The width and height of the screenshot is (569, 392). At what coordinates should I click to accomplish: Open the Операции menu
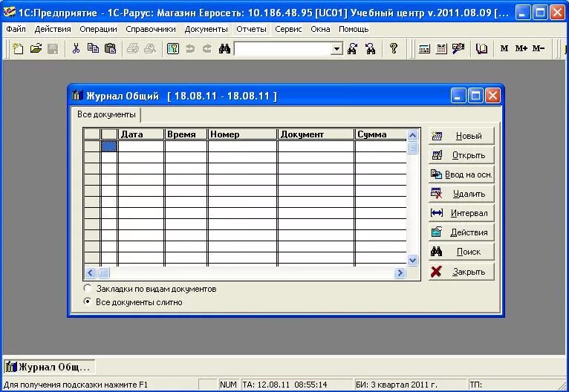click(x=98, y=29)
